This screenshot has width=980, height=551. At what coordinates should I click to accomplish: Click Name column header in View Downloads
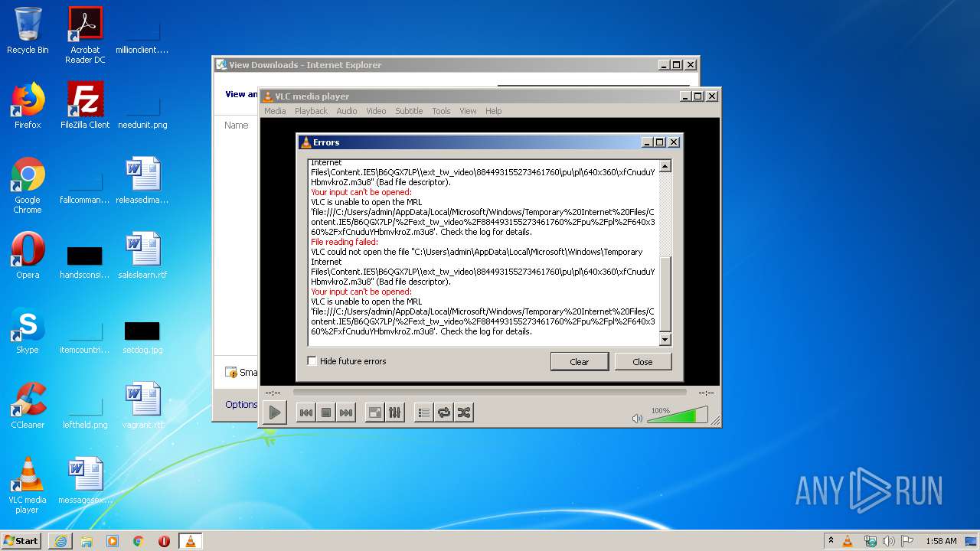(x=237, y=125)
